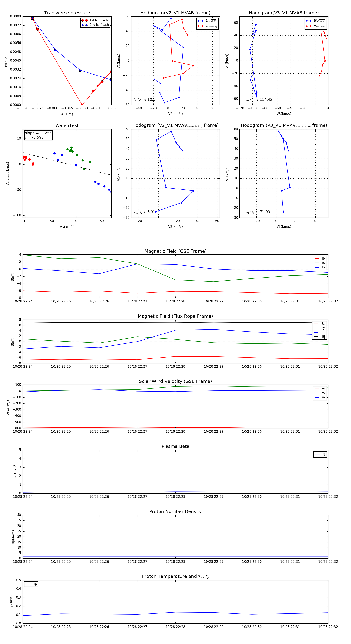The image size is (351, 644).
Task: Click the 'WalenTest' plot title
Action: (x=67, y=125)
